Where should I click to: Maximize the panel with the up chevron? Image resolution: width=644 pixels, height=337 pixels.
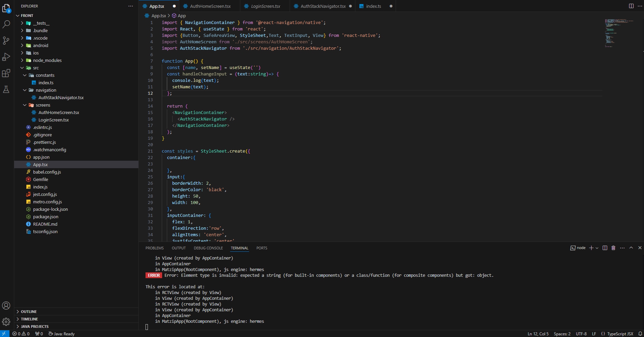[x=631, y=248]
